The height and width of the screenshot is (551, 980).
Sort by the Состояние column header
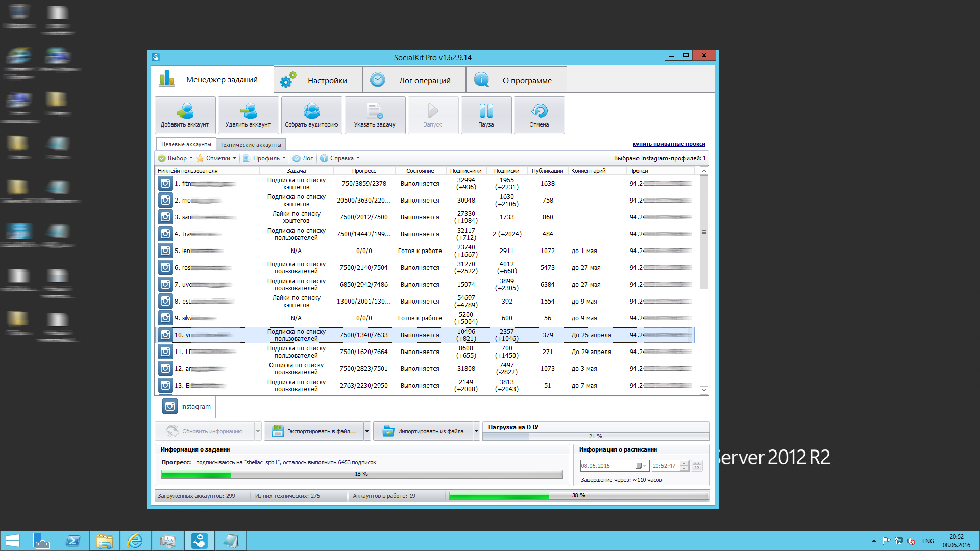click(420, 171)
